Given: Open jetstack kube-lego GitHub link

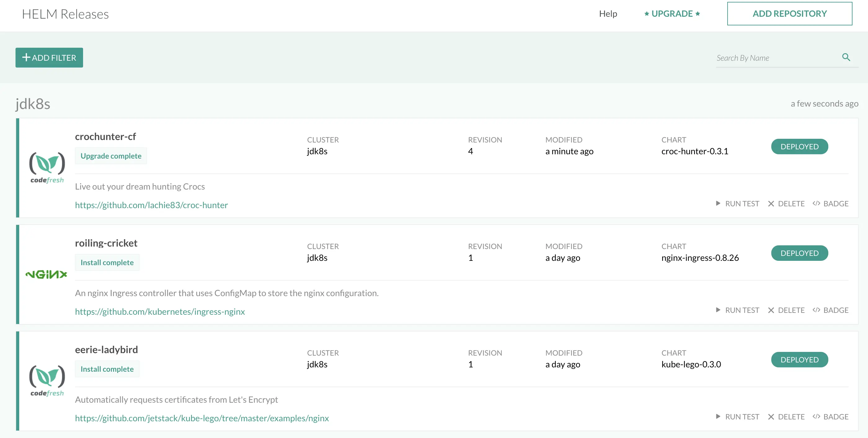Looking at the screenshot, I should coord(202,418).
